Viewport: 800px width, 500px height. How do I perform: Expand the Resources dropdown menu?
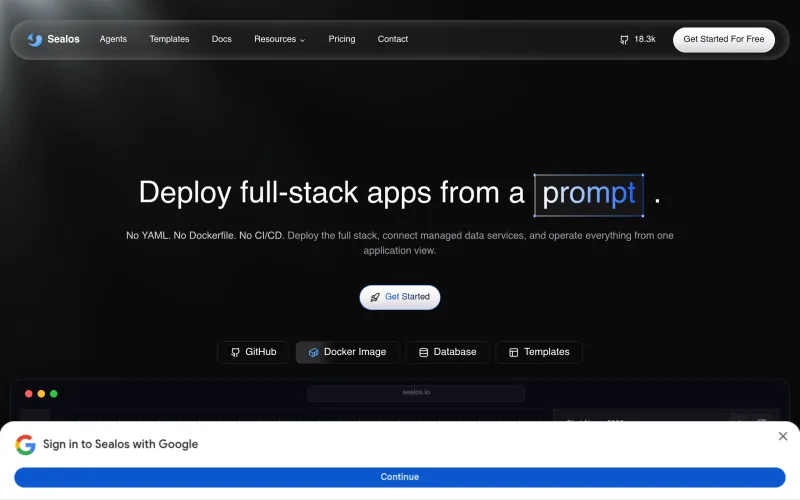pyautogui.click(x=280, y=39)
